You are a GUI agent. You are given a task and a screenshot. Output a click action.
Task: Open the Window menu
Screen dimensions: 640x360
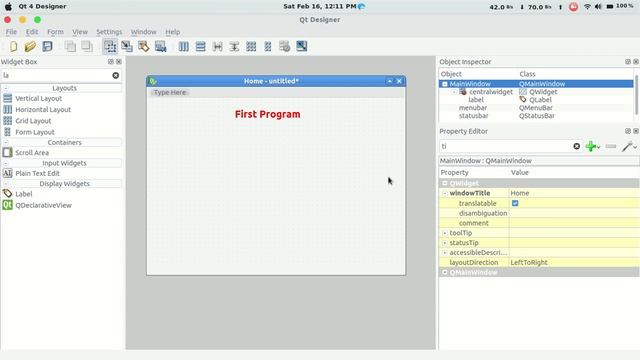pos(143,32)
